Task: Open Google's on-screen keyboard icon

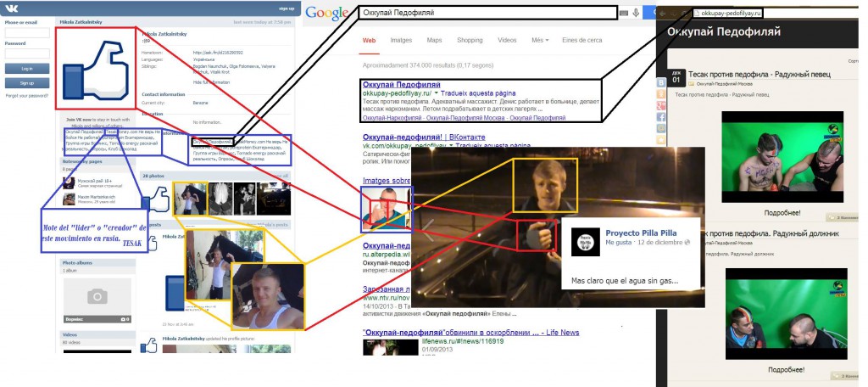Action: point(624,13)
